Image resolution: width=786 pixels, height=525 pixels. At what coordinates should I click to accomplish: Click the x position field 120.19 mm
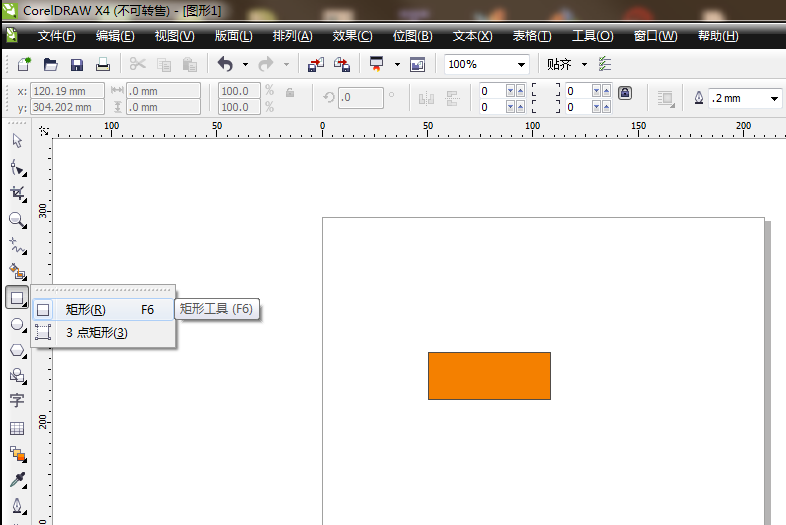[x=67, y=91]
